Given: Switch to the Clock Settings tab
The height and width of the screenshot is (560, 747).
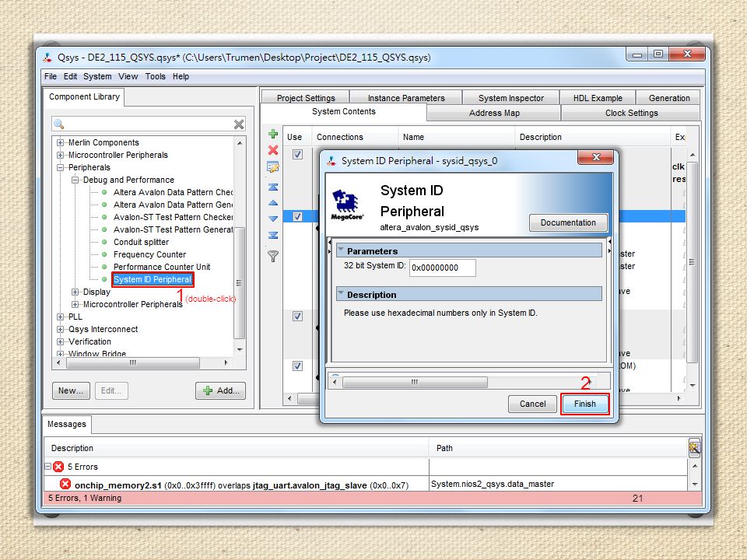Looking at the screenshot, I should pos(631,113).
